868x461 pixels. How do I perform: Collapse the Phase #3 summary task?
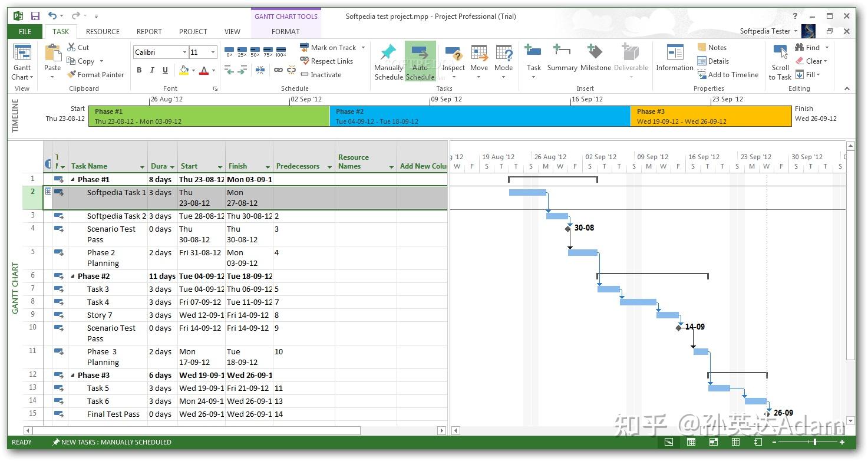(x=73, y=376)
